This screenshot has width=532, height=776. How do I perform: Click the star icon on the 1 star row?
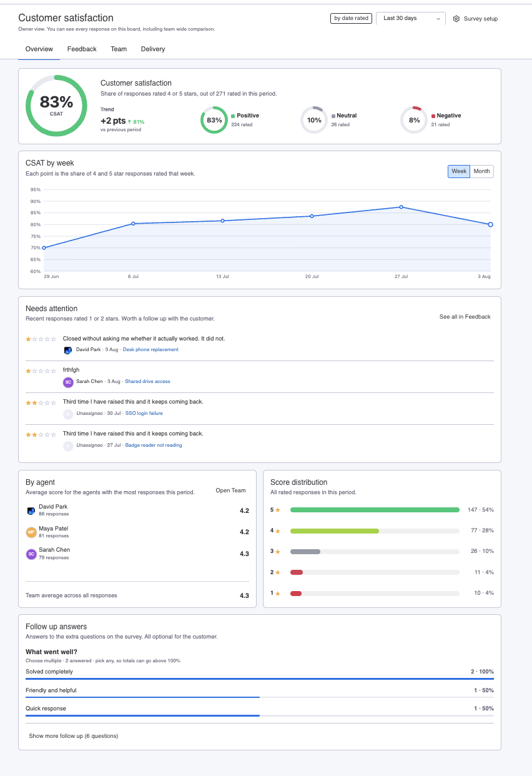278,594
